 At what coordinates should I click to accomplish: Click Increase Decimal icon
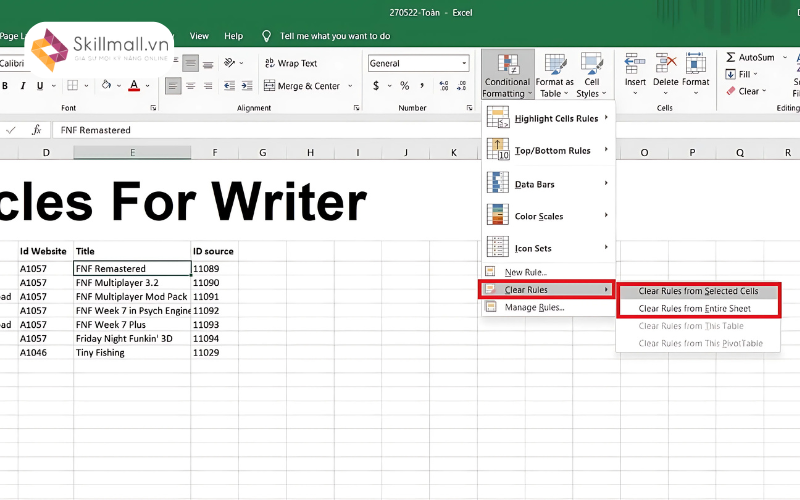pyautogui.click(x=444, y=86)
